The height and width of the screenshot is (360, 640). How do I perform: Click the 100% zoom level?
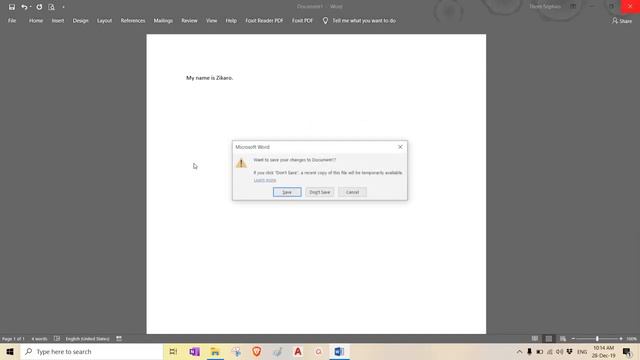point(631,339)
